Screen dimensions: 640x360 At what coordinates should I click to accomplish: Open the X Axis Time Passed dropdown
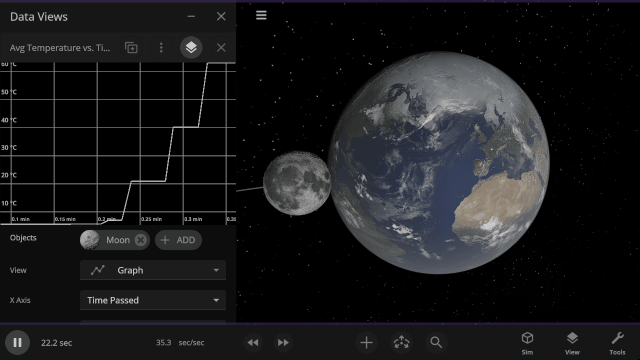[153, 300]
